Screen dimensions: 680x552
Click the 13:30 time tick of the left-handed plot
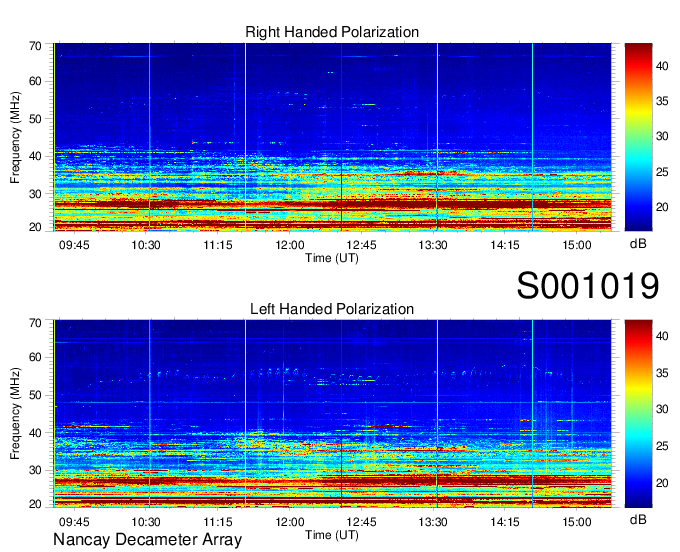(x=433, y=522)
